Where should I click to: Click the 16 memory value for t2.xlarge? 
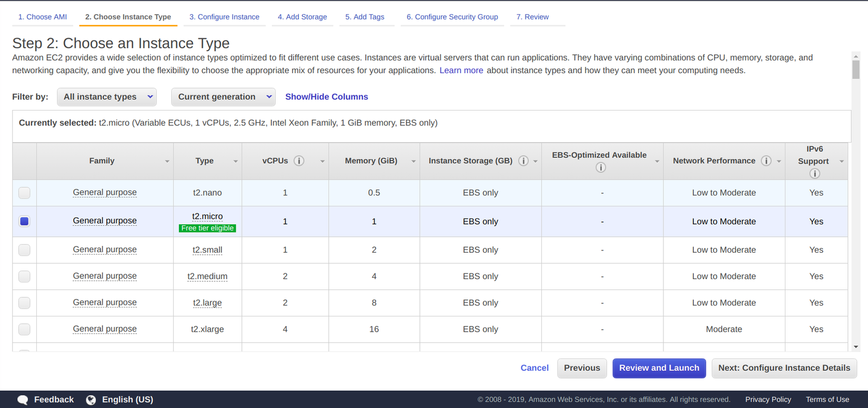point(374,329)
